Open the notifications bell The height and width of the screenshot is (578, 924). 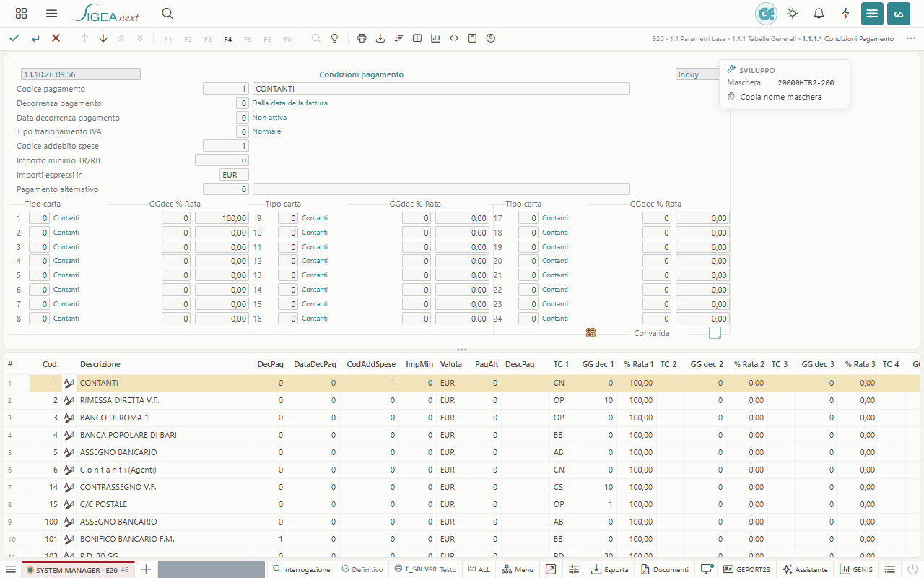click(819, 14)
